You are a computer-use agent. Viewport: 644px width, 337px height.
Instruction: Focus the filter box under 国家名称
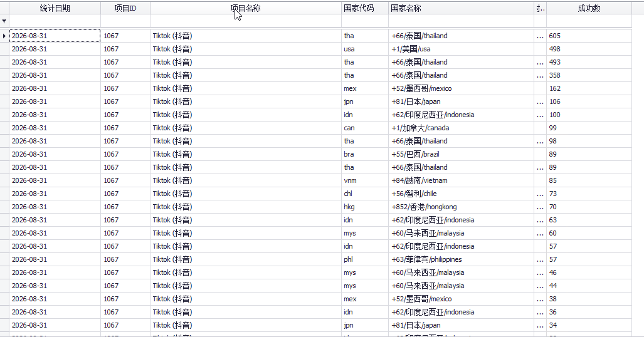pos(462,21)
